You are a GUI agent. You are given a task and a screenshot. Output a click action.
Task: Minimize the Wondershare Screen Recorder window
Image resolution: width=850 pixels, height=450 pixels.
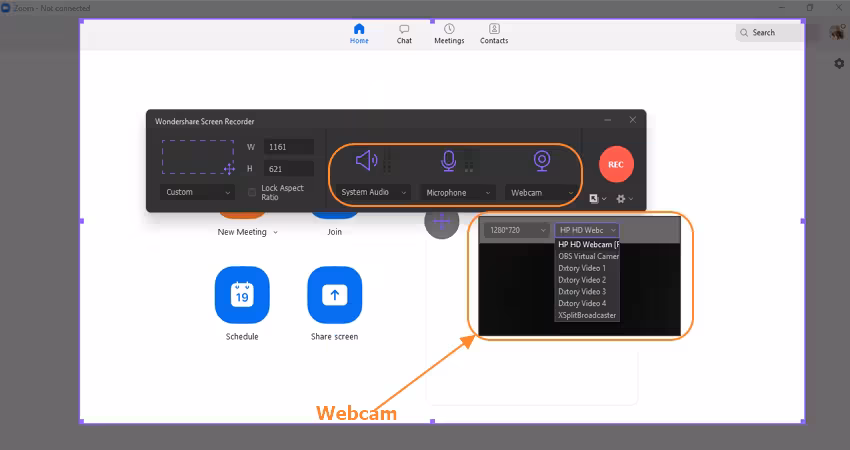pyautogui.click(x=608, y=120)
